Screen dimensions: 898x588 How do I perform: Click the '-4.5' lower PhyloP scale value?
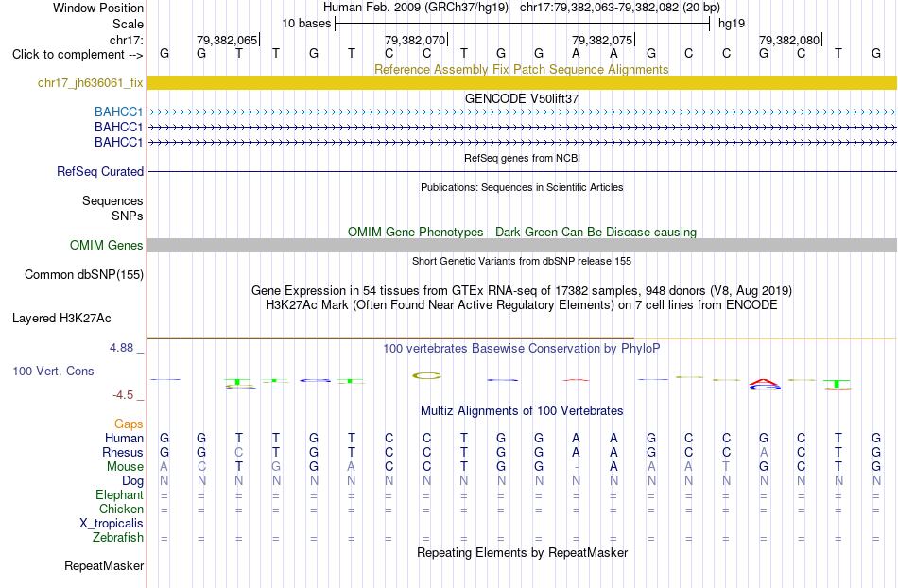pos(123,395)
